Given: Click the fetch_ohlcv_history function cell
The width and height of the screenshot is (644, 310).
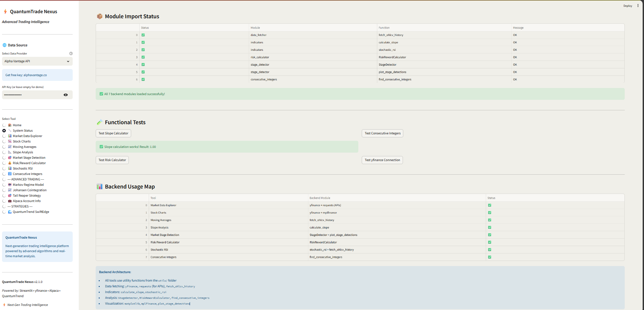Looking at the screenshot, I should [444, 35].
